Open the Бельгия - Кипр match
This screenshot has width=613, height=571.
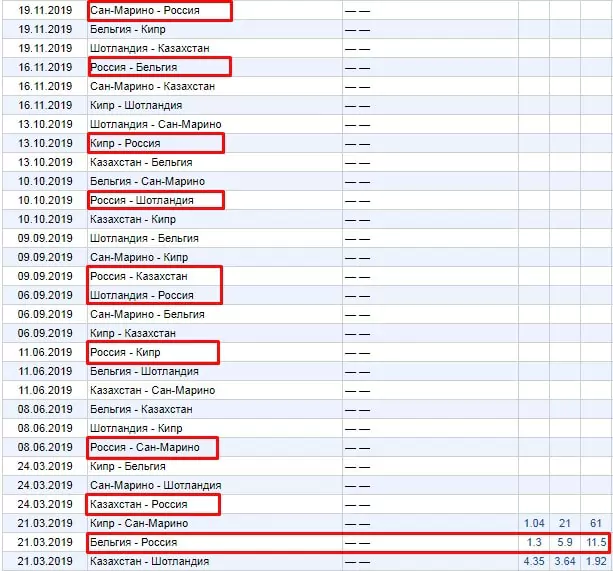point(127,29)
